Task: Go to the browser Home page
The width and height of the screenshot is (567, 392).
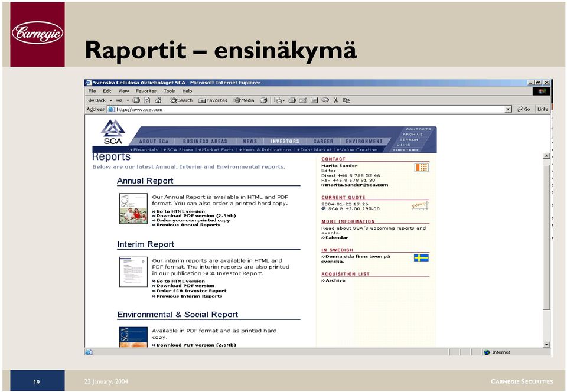Action: tap(158, 100)
